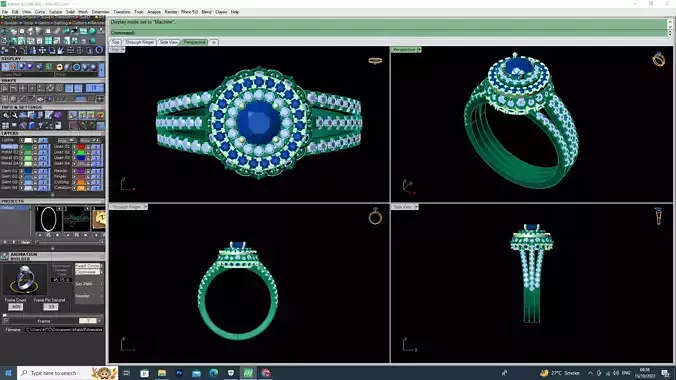The width and height of the screenshot is (676, 380).
Task: Open the File menu
Action: click(x=5, y=12)
